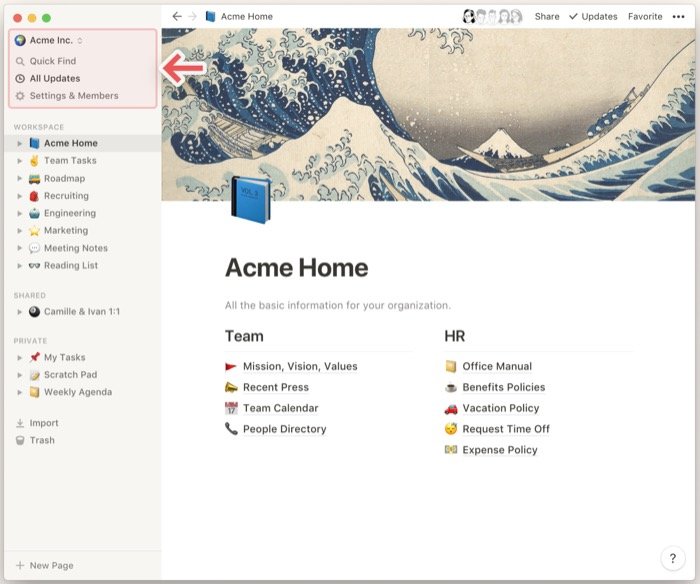The height and width of the screenshot is (584, 700).
Task: Expand the Team Tasks page toggle
Action: (19, 161)
